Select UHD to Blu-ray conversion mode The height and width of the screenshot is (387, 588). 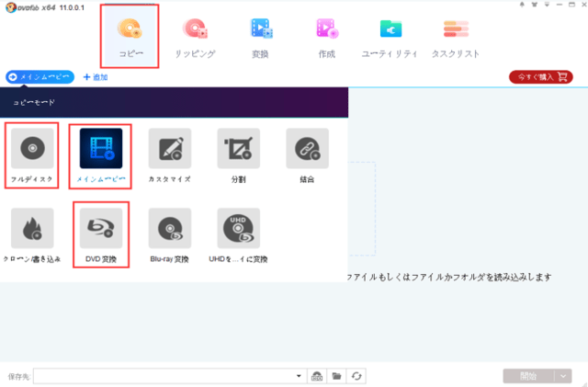coord(239,228)
